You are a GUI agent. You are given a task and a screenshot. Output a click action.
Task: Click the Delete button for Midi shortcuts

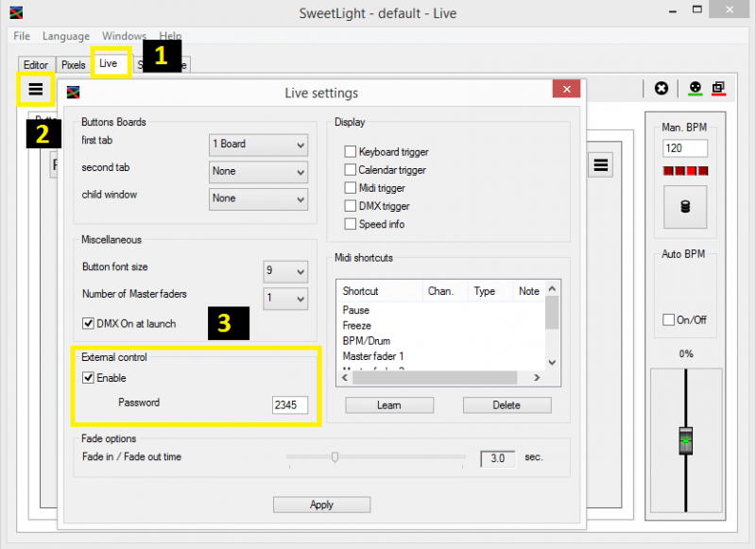pyautogui.click(x=507, y=404)
